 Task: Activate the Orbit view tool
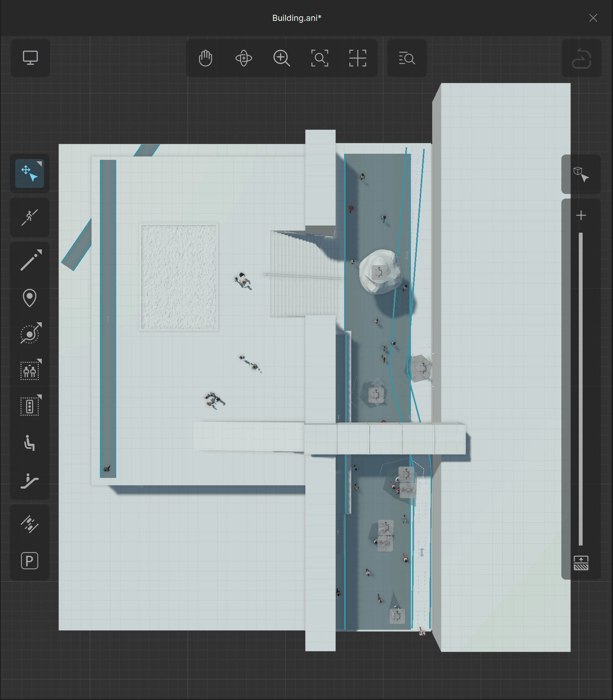243,58
